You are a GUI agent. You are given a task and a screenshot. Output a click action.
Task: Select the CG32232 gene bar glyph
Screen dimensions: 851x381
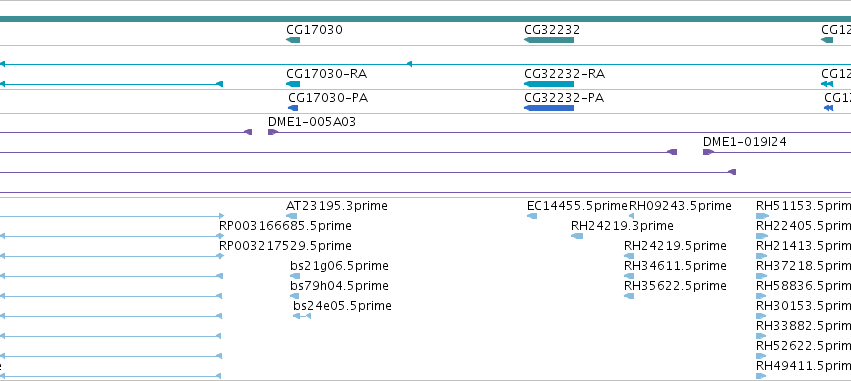549,40
